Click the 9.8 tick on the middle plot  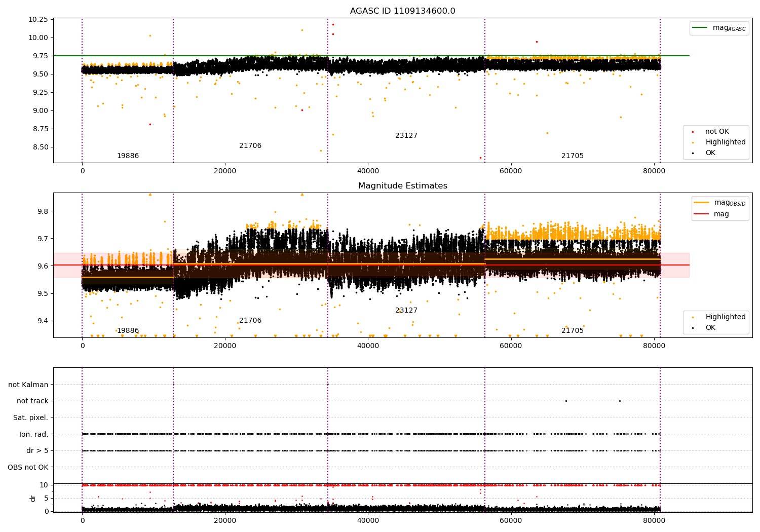click(x=43, y=211)
